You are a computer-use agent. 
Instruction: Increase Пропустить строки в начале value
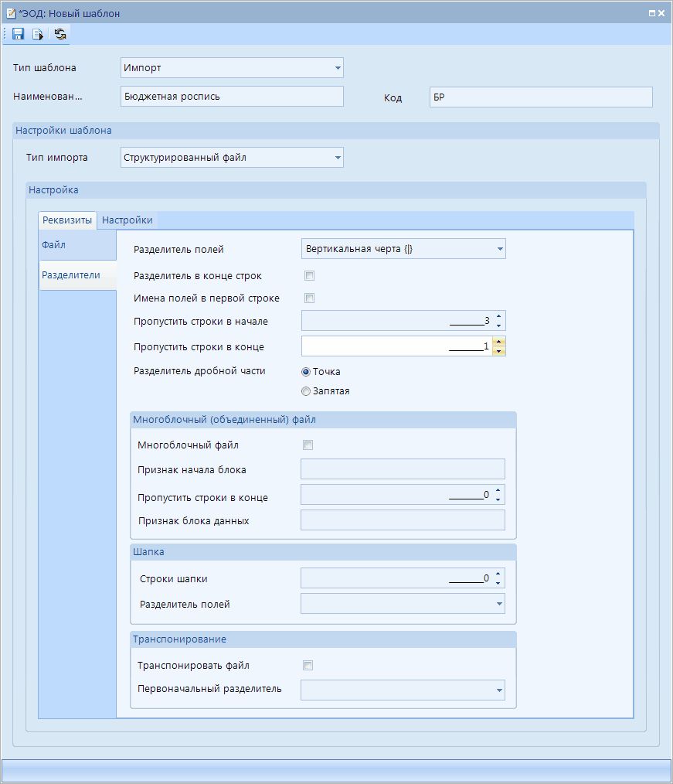coord(499,316)
